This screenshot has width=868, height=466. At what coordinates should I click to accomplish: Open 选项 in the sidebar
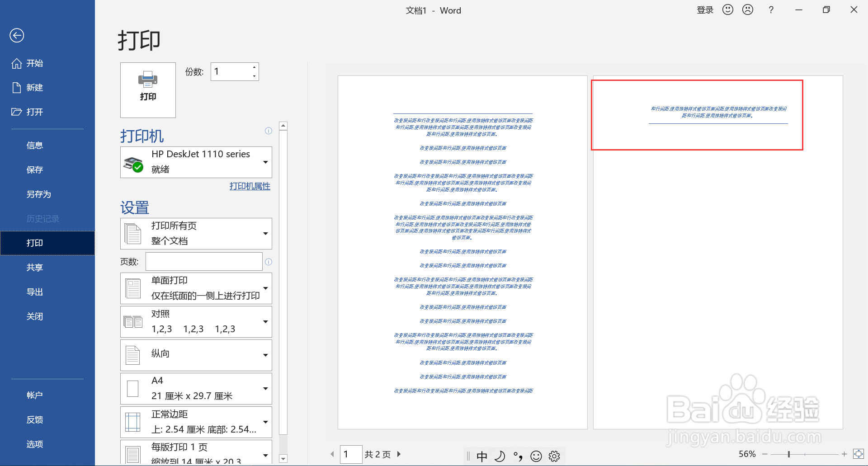click(47, 444)
